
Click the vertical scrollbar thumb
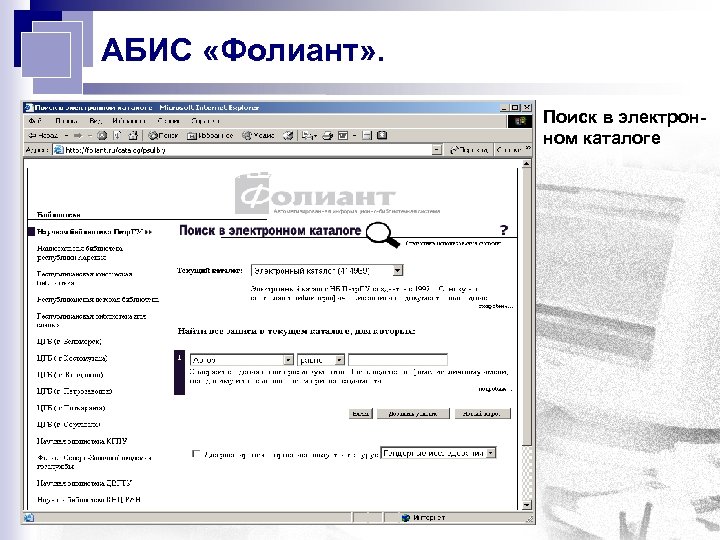click(x=527, y=307)
